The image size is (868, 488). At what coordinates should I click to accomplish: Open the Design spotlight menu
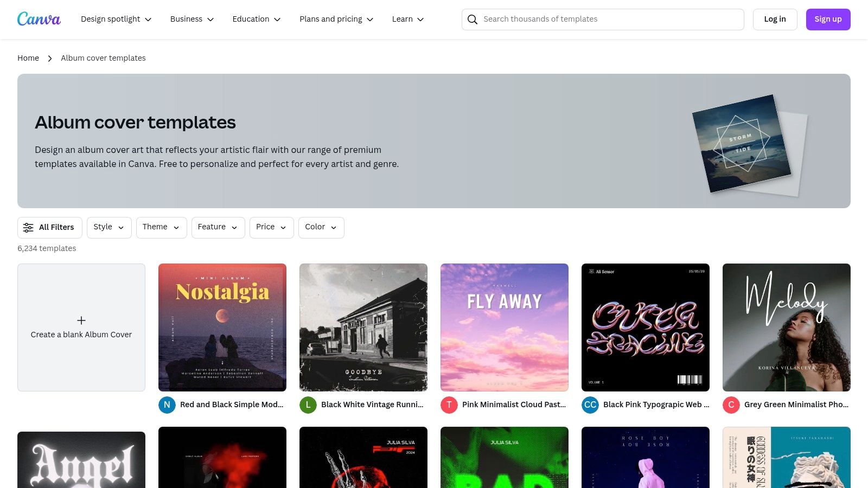[116, 19]
